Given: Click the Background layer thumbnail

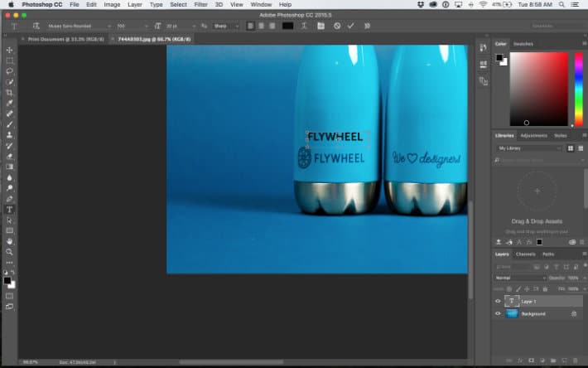Looking at the screenshot, I should (512, 313).
